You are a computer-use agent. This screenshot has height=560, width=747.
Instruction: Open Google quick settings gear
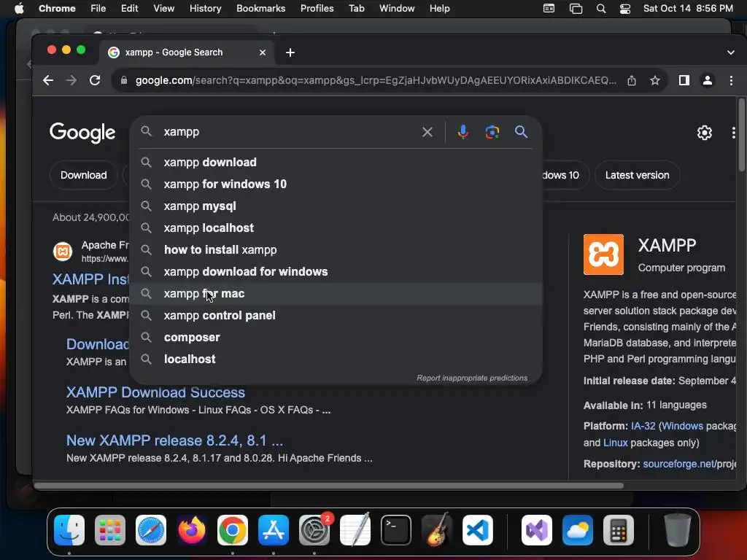[705, 133]
